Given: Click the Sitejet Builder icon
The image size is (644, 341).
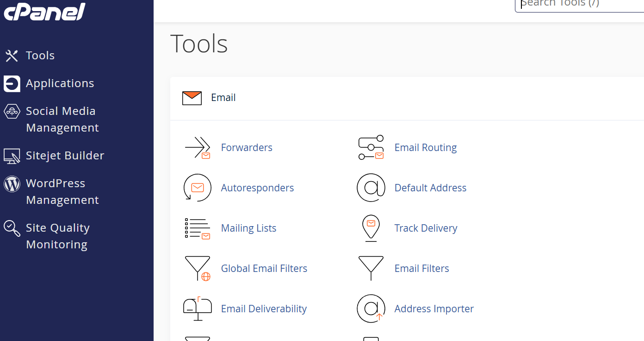Looking at the screenshot, I should point(12,156).
